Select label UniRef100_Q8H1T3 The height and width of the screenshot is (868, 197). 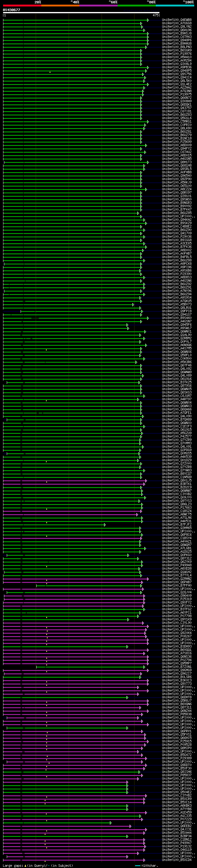[177, 162]
